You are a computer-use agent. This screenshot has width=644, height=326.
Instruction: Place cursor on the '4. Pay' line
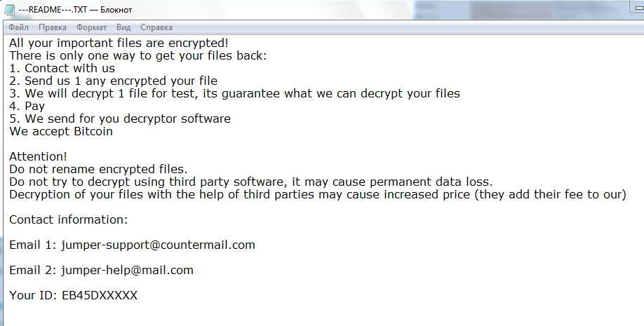pos(27,107)
